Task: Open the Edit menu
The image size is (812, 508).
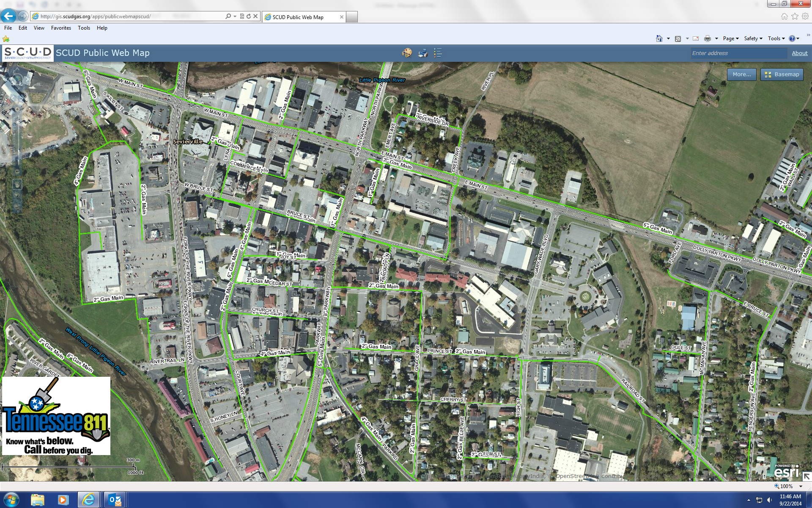Action: (x=23, y=28)
